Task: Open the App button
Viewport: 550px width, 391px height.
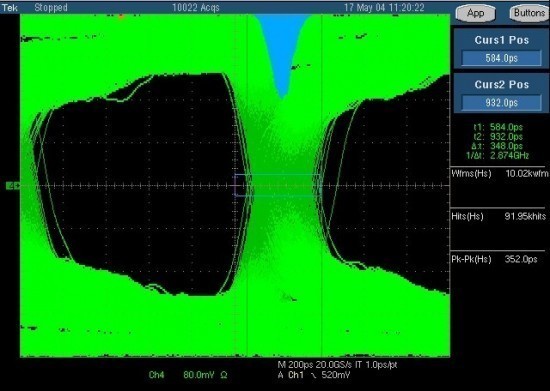Action: point(476,13)
